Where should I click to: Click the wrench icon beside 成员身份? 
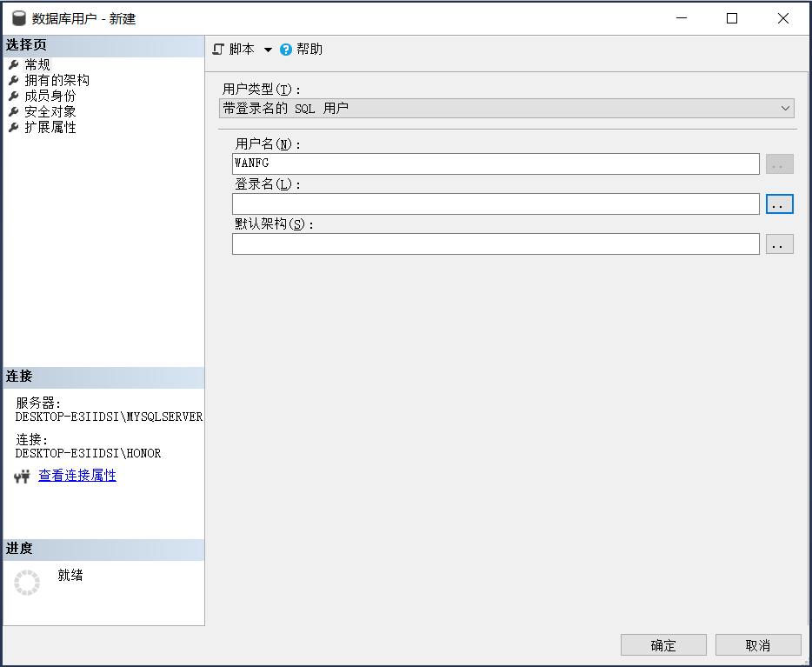(x=14, y=96)
